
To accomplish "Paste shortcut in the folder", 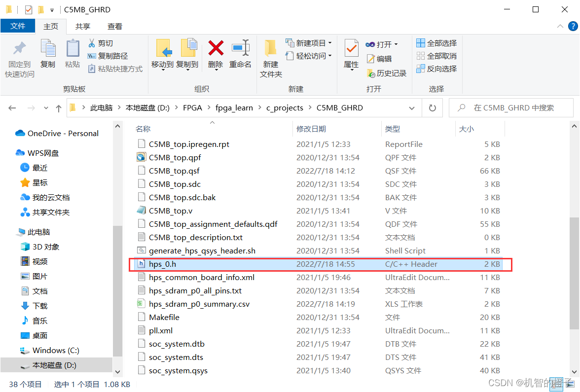I will click(115, 69).
